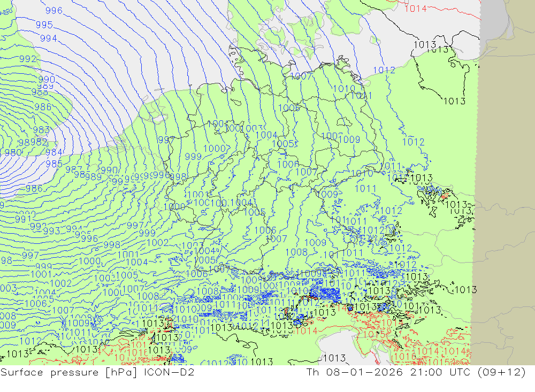535x392 pixels.
Task: Click the '993' isobar label
Action: pos(51,231)
